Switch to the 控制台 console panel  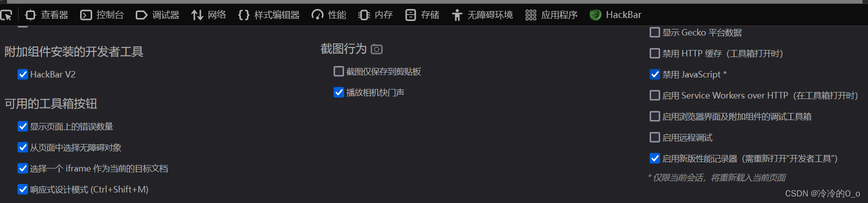pos(102,15)
